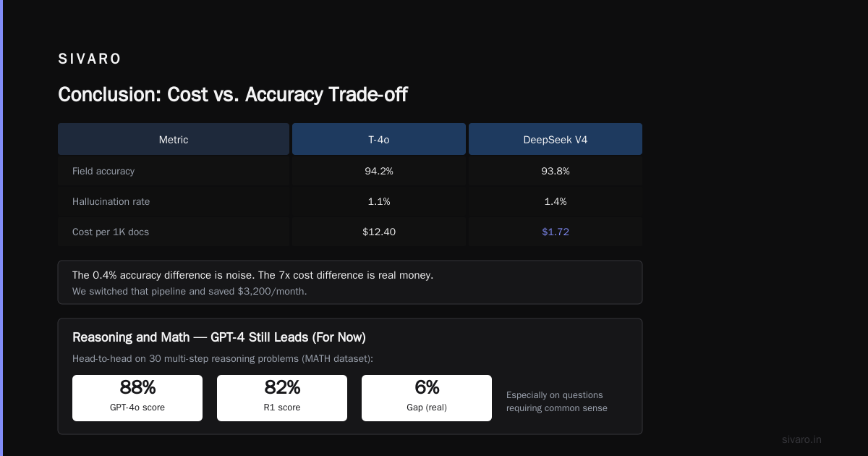Viewport: 868px width, 456px height.
Task: Click the $12.40 cost cell
Action: tap(379, 232)
